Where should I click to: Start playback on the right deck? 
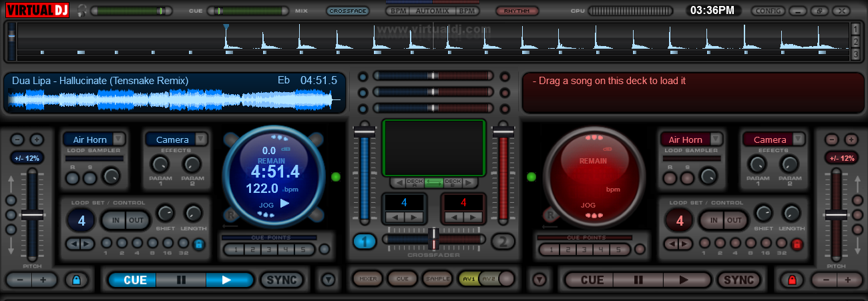click(x=685, y=280)
